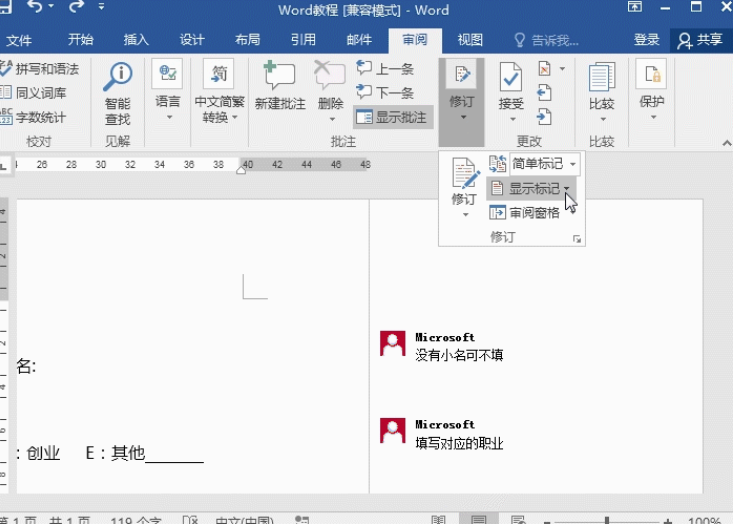Click the 语言 language icon
This screenshot has height=527, width=734.
(167, 74)
